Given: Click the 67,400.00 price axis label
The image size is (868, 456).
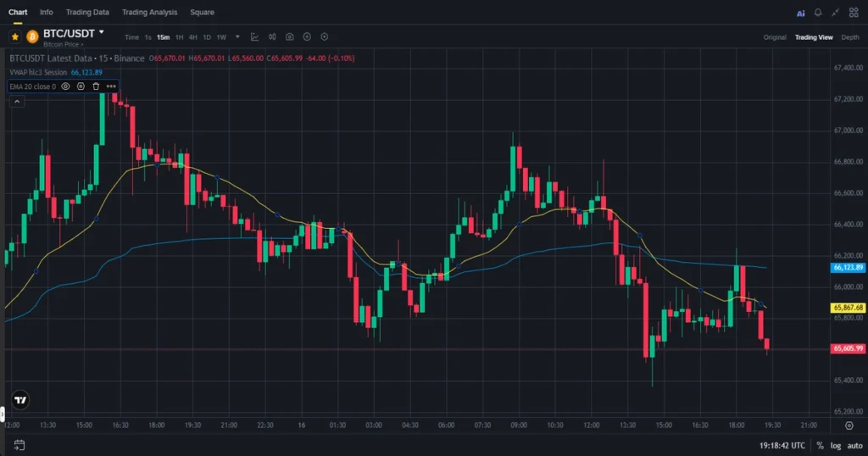Looking at the screenshot, I should pos(848,68).
